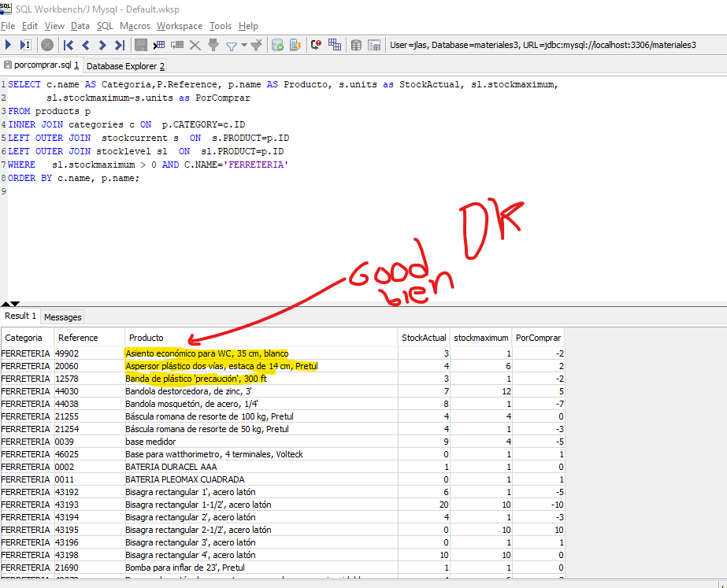Viewport: 727px width, 588px height.
Task: Sort results by the StockActual column header
Action: click(x=424, y=338)
